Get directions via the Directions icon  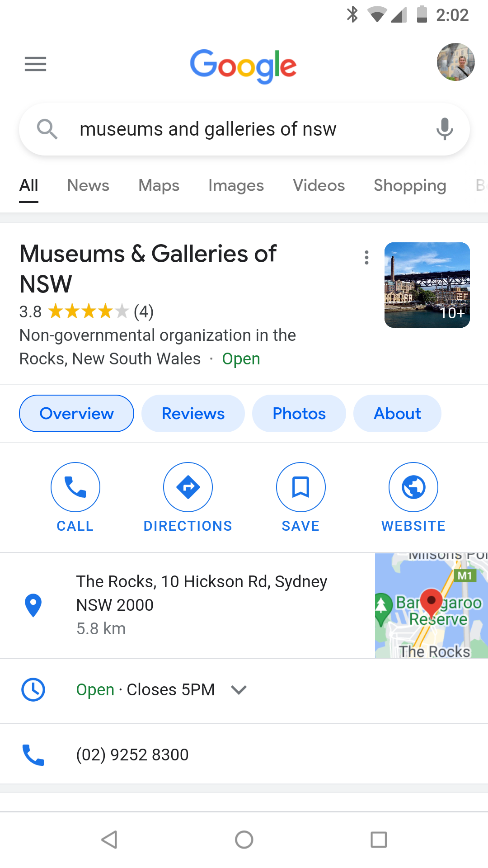[x=188, y=487]
